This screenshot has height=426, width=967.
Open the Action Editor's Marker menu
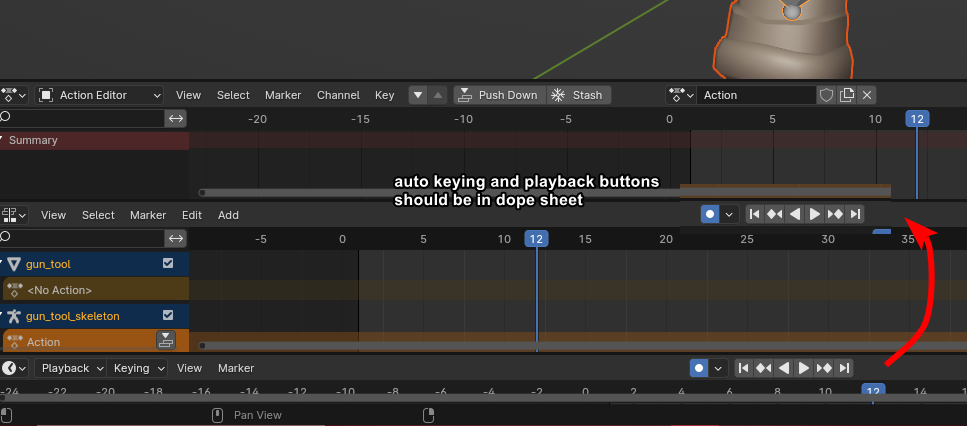click(x=283, y=95)
